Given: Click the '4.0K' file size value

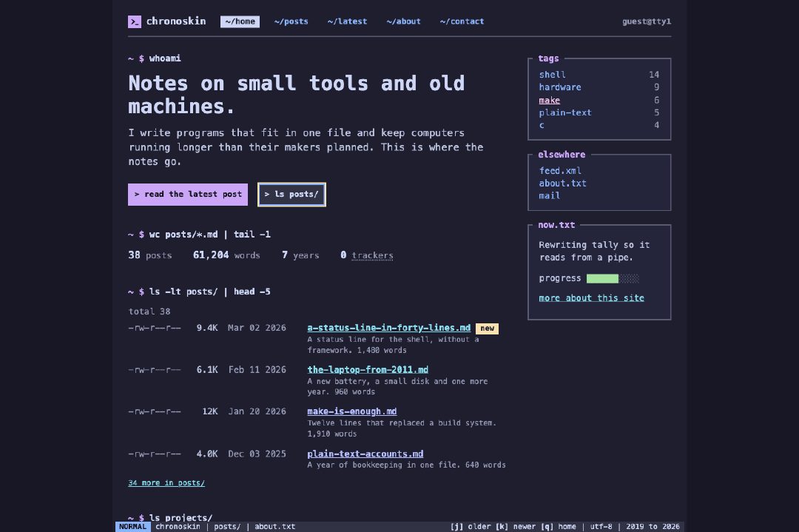Looking at the screenshot, I should tap(207, 454).
